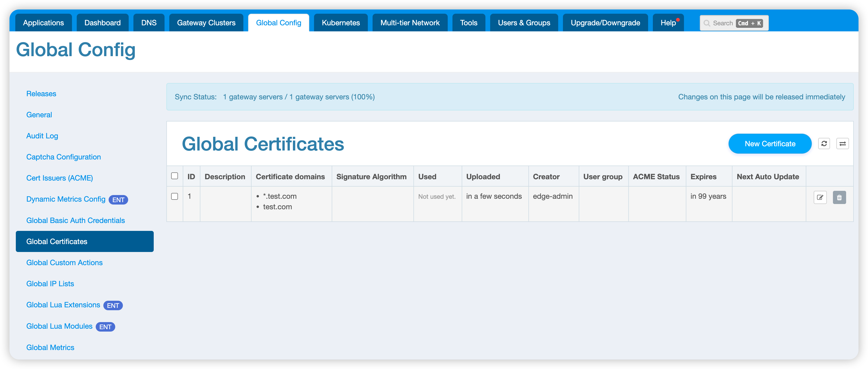This screenshot has height=369, width=868.
Task: Open Cert Issuers (ACME) sidebar link
Action: click(60, 178)
